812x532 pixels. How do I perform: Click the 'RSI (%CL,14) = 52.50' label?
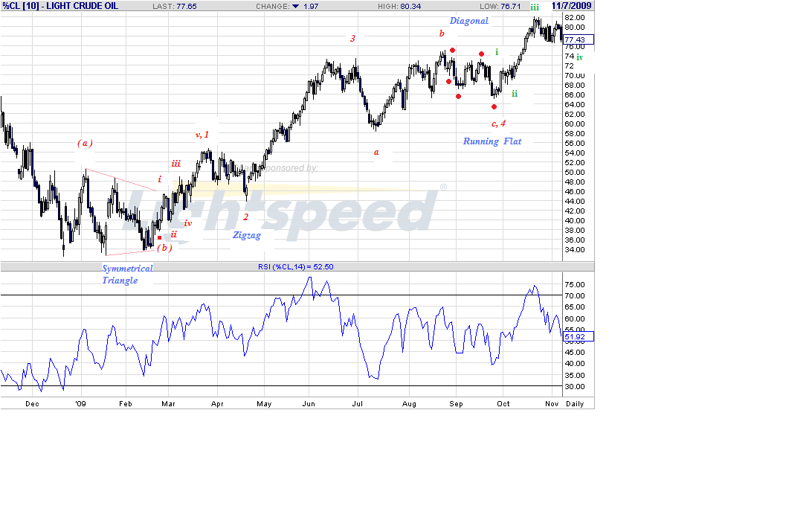[x=296, y=267]
